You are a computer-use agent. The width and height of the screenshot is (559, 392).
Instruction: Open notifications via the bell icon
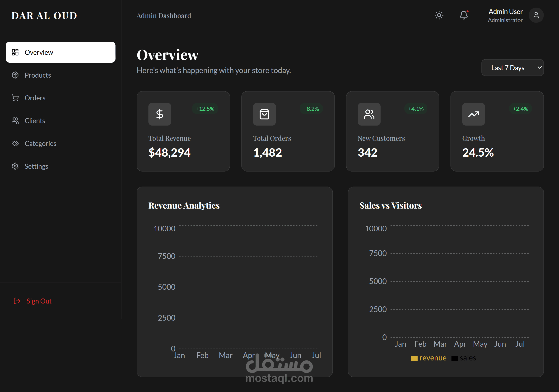tap(464, 15)
